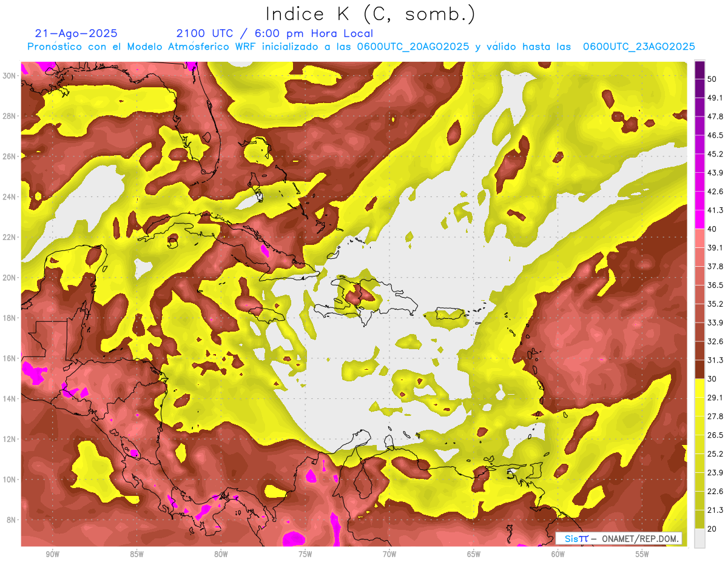Click the 22N latitude label
The width and height of the screenshot is (728, 562).
(x=9, y=237)
